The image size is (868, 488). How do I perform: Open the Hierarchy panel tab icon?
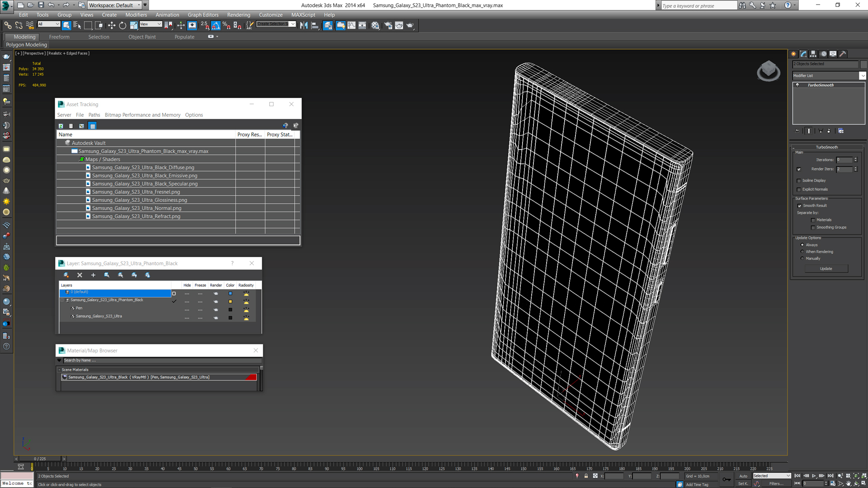point(813,54)
